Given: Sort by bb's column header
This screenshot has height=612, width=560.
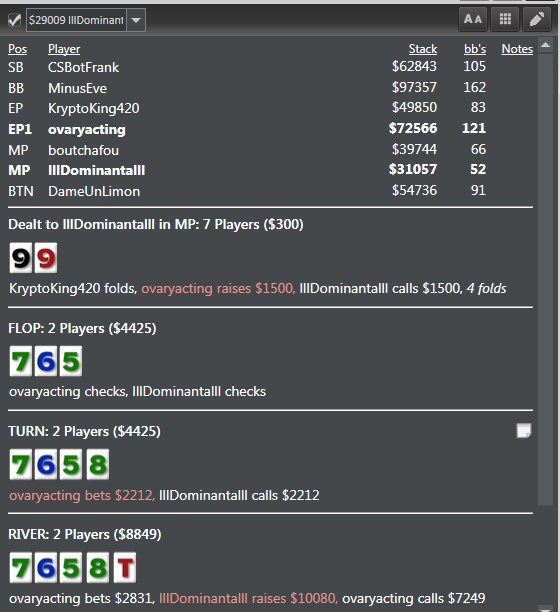Looking at the screenshot, I should [x=475, y=49].
